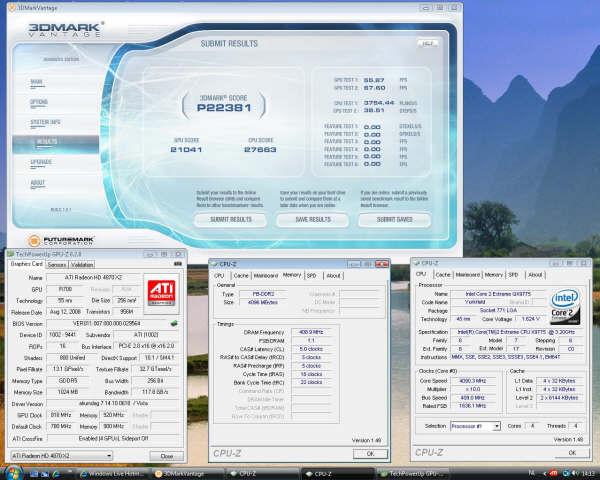Viewport: 600px width, 480px height.
Task: Open the Cache tab in CPU-Z Memory window
Action: tap(241, 276)
